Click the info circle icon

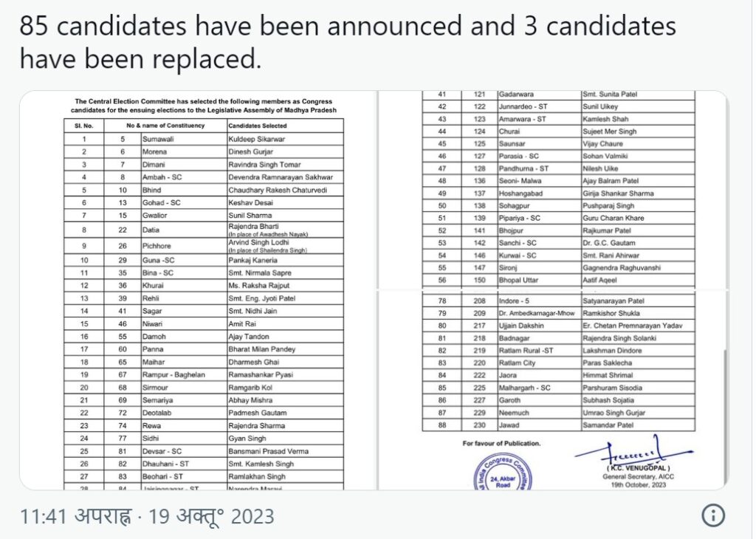(x=713, y=515)
